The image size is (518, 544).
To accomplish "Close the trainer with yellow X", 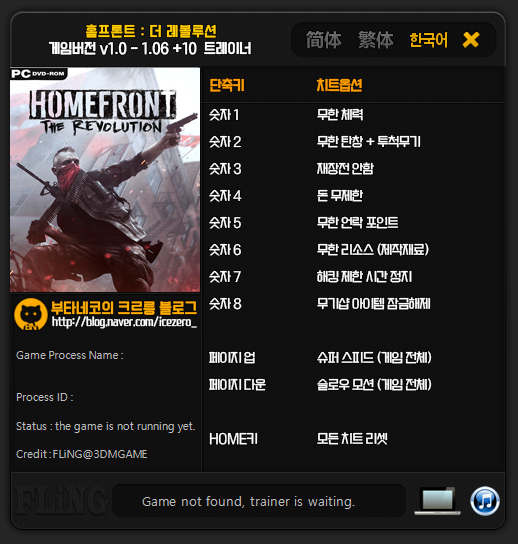I will pos(471,40).
